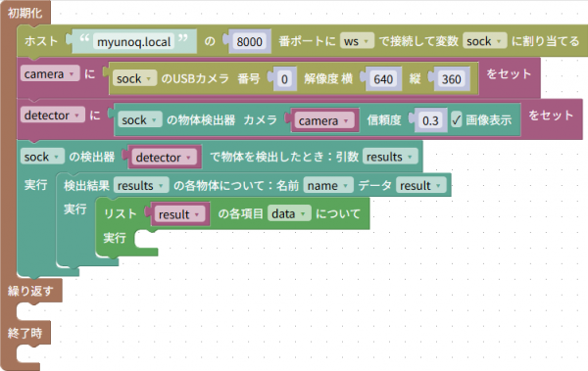Open camera dropdown inside the object detector block
The image size is (588, 371).
[x=324, y=120]
